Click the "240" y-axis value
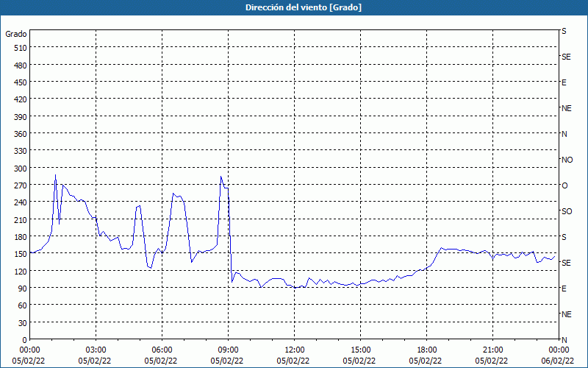Image resolution: width=588 pixels, height=368 pixels. pyautogui.click(x=21, y=202)
